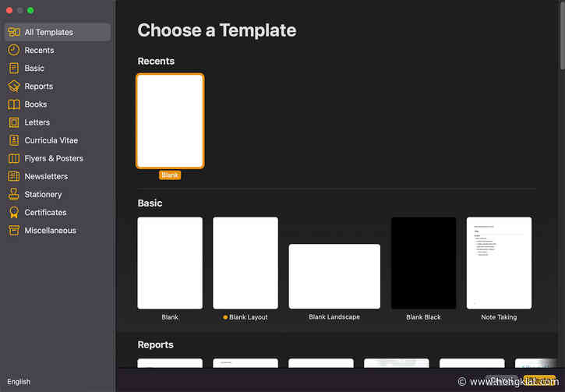
Task: Click the All Templates sidebar icon
Action: coord(14,32)
